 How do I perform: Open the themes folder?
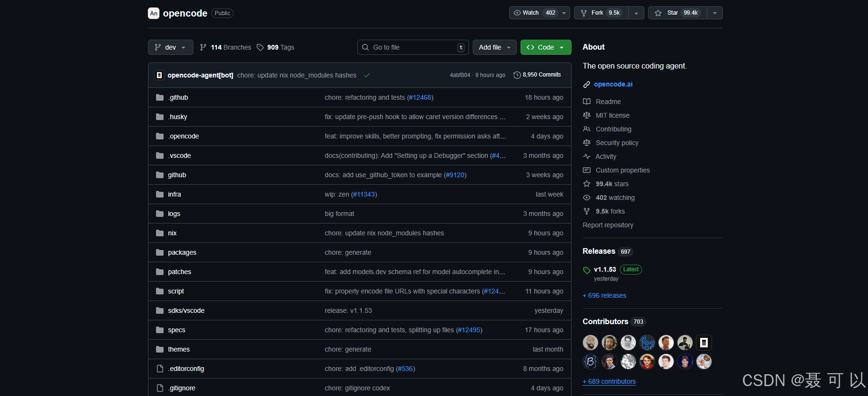[x=179, y=349]
